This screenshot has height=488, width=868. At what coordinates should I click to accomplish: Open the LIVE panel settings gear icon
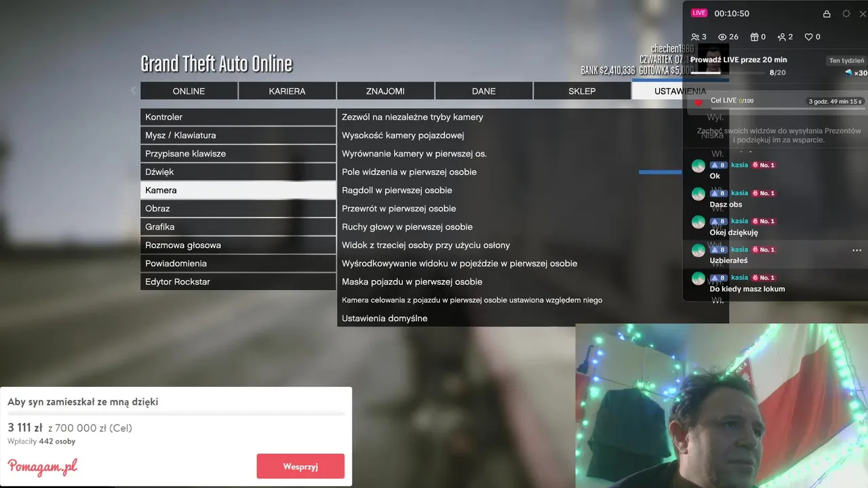point(846,14)
